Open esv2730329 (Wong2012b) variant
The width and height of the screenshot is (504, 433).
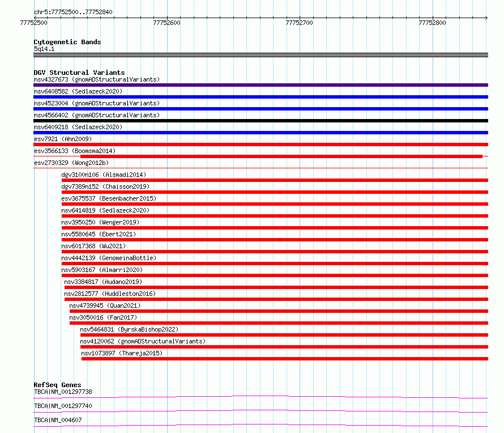click(x=71, y=163)
